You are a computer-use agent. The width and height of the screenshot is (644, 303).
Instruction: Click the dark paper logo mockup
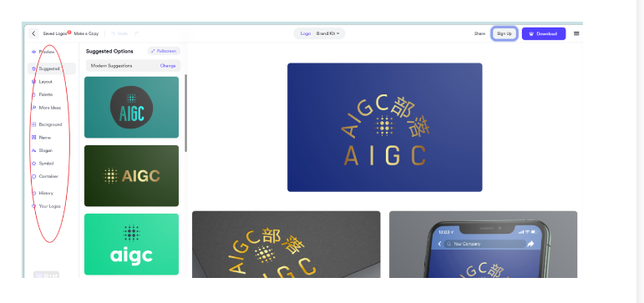coord(287,245)
